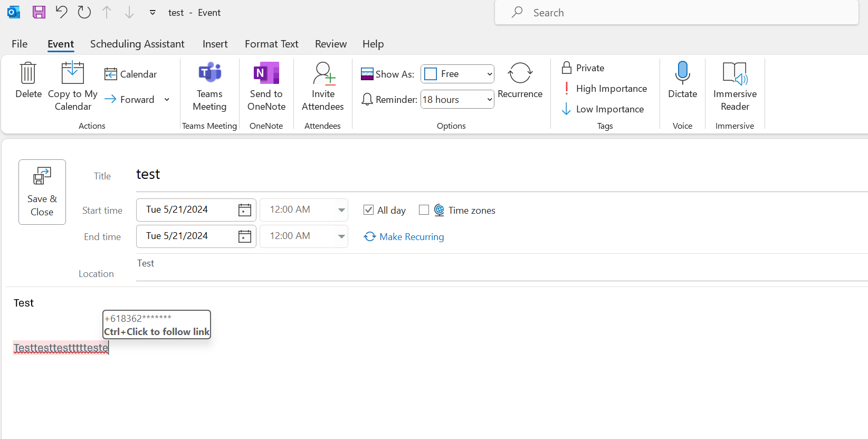Start Dictate voice input
This screenshot has width=868, height=439.
(x=683, y=80)
